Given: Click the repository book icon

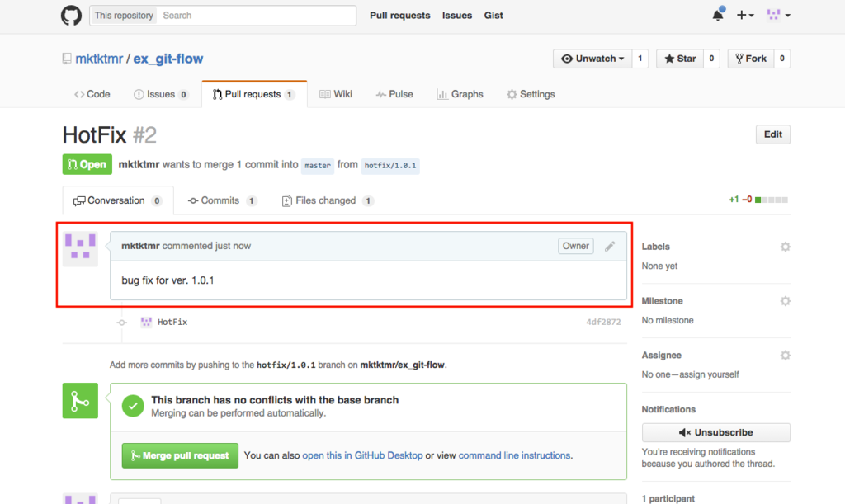Looking at the screenshot, I should point(66,59).
